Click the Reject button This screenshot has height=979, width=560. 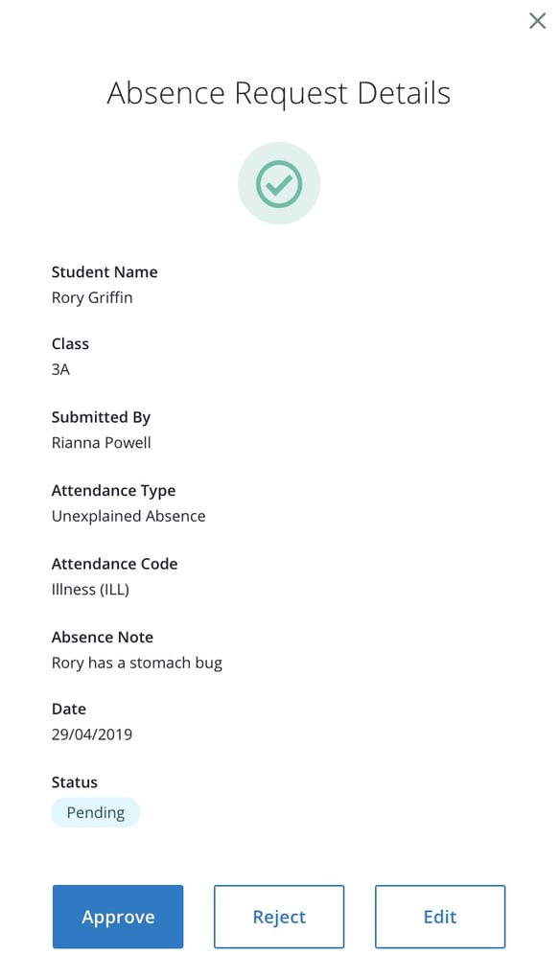[278, 917]
